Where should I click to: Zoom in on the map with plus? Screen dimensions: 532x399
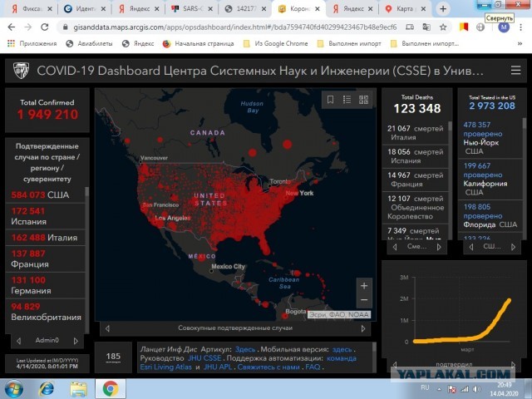click(364, 286)
